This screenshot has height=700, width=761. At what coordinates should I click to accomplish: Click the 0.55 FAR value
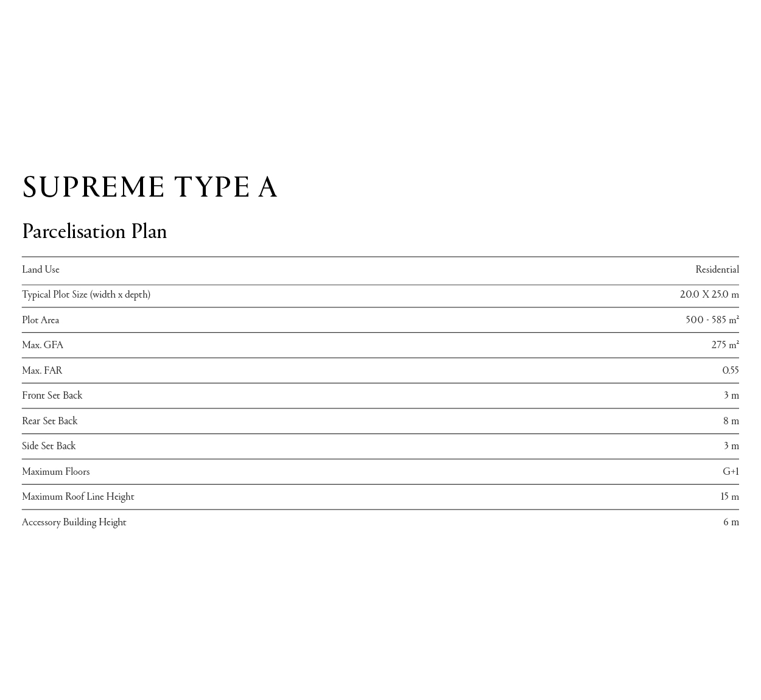tap(730, 371)
